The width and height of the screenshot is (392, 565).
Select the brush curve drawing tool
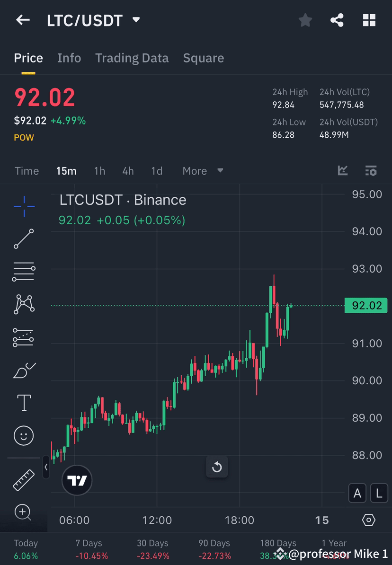pyautogui.click(x=24, y=370)
